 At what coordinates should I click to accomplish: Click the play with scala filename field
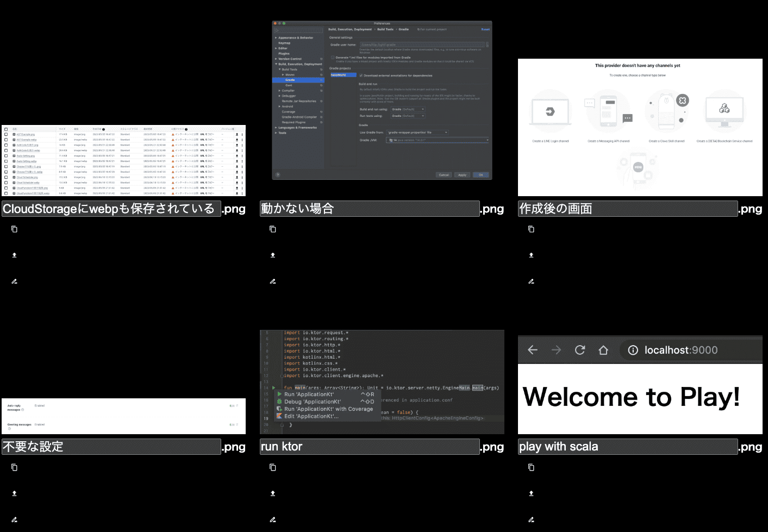pos(628,447)
